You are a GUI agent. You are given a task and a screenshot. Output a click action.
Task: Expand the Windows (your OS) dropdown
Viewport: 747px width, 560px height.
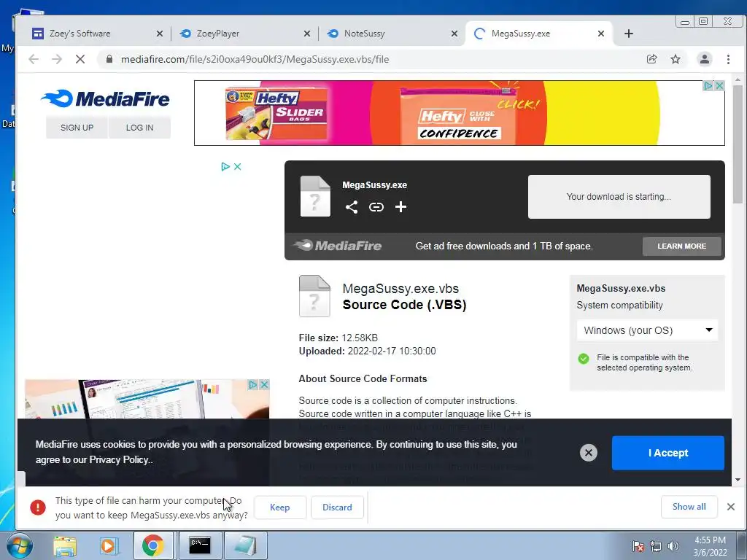tap(647, 330)
